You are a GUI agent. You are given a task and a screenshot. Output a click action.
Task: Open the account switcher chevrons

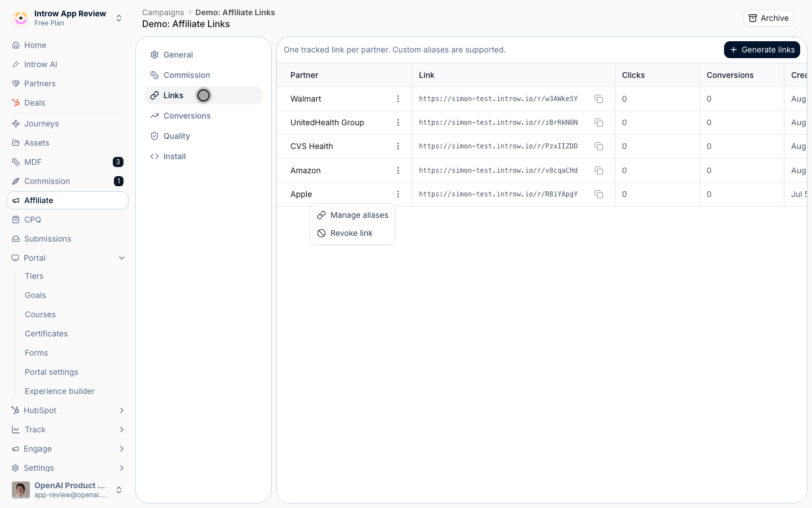pyautogui.click(x=119, y=490)
